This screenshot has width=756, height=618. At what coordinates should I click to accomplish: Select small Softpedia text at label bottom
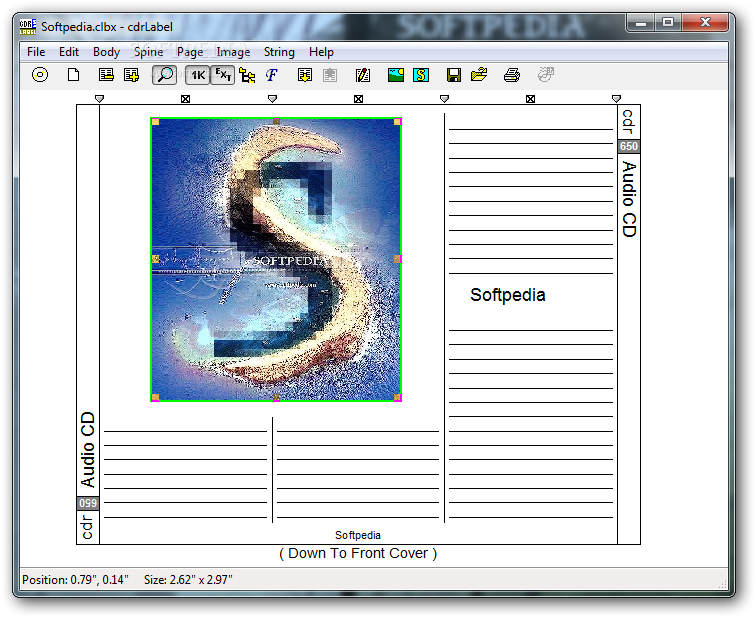(358, 535)
